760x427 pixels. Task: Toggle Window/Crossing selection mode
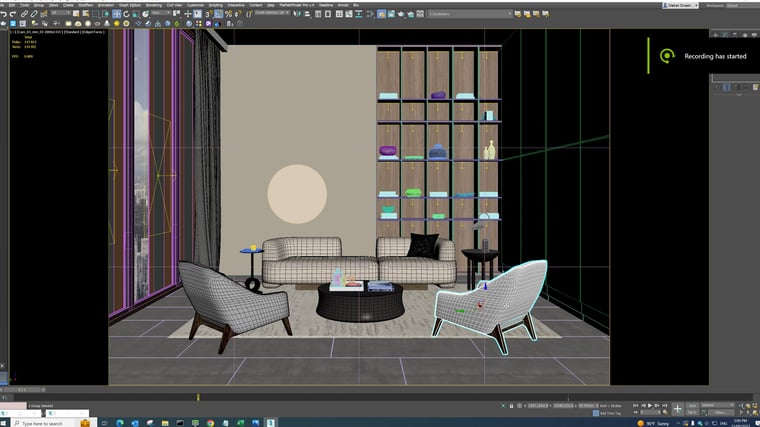[106, 14]
